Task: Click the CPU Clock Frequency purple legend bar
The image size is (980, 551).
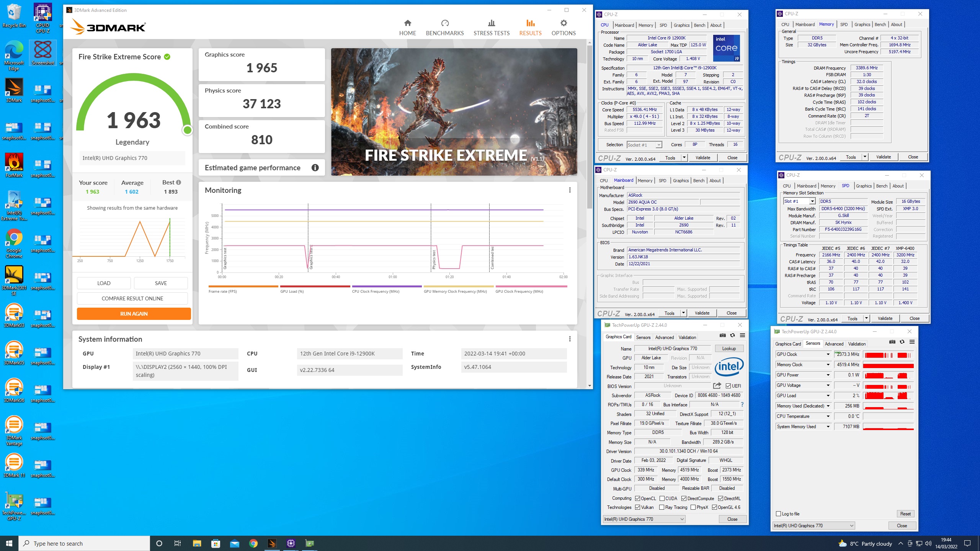Action: (x=387, y=286)
